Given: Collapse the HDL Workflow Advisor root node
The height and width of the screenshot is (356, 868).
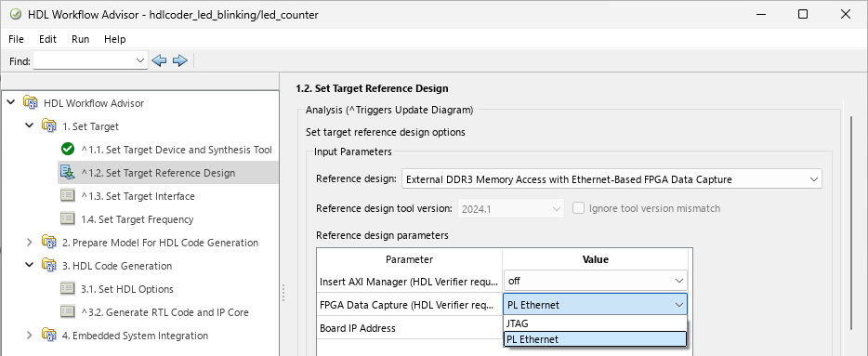Looking at the screenshot, I should (11, 102).
